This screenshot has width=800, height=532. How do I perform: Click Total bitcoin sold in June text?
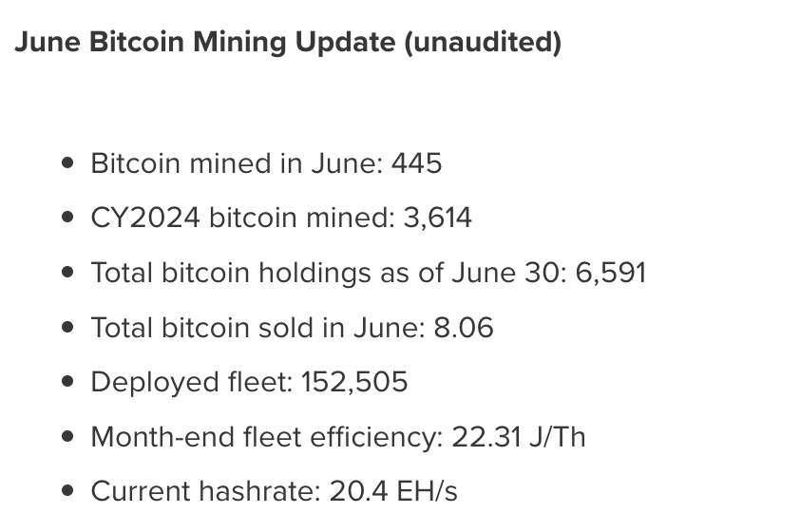coord(257,329)
